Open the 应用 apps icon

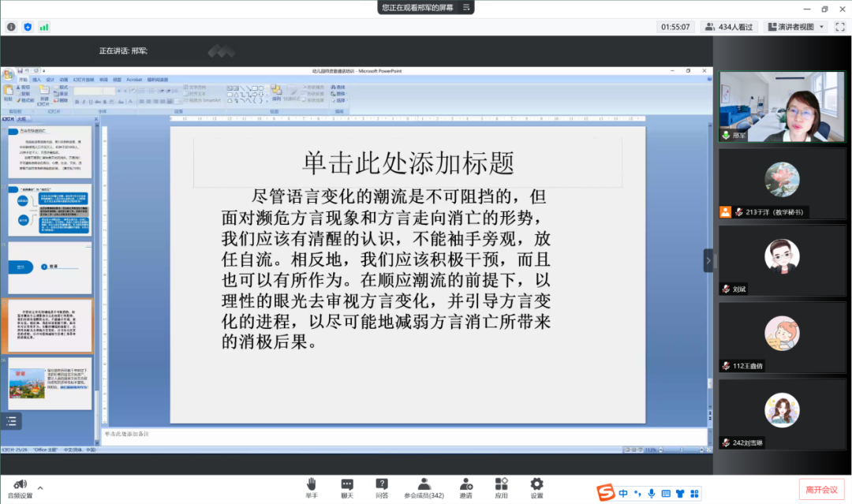point(501,483)
